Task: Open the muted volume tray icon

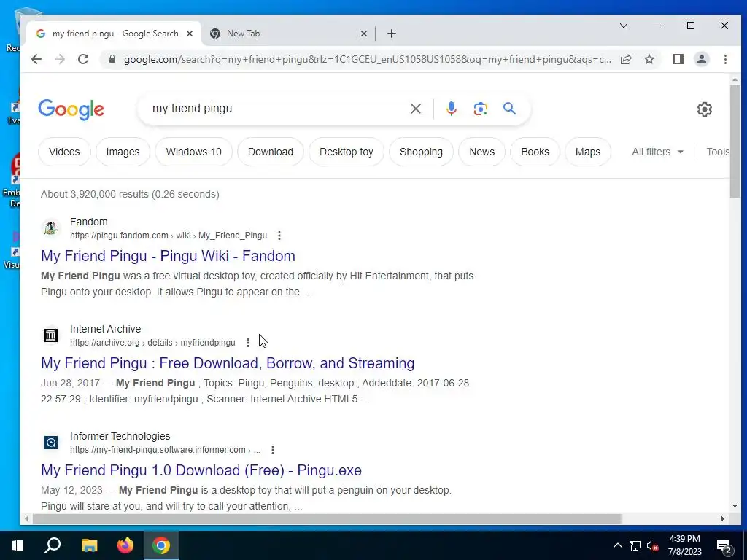Action: point(652,545)
